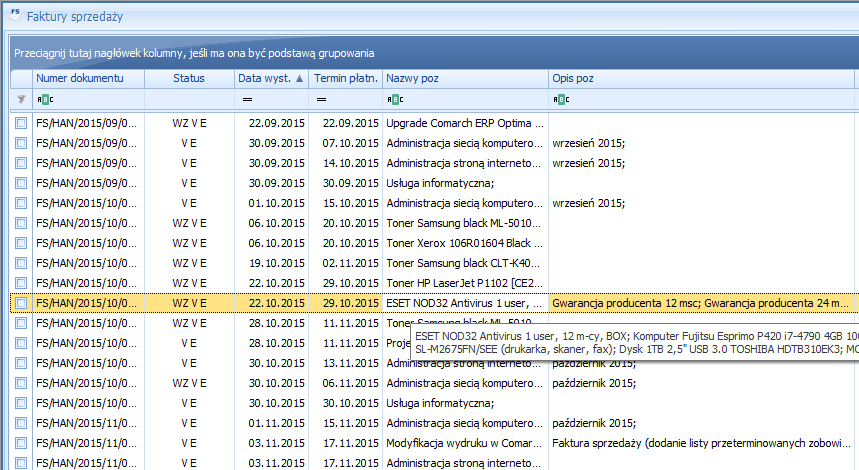Click the group-by panel with drag hint text
This screenshot has width=859, height=470.
[x=434, y=53]
